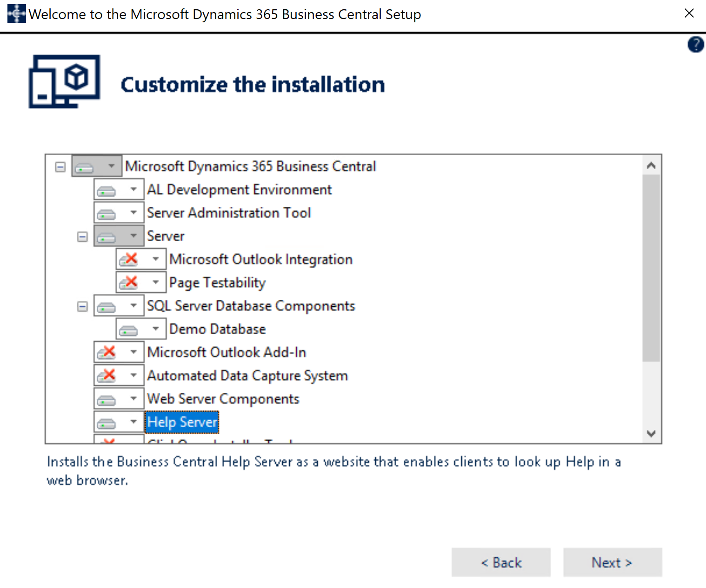Open install option dropdown for Help Server
The image size is (706, 588).
(133, 422)
